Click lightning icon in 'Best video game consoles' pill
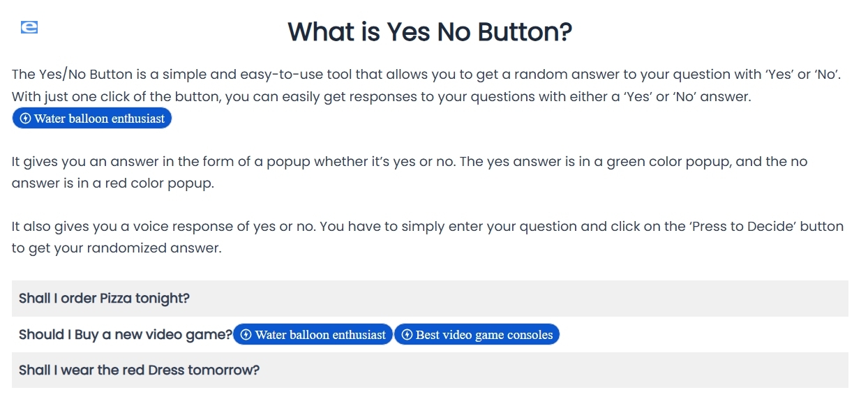Screen dimensions: 868x399 pyautogui.click(x=407, y=335)
